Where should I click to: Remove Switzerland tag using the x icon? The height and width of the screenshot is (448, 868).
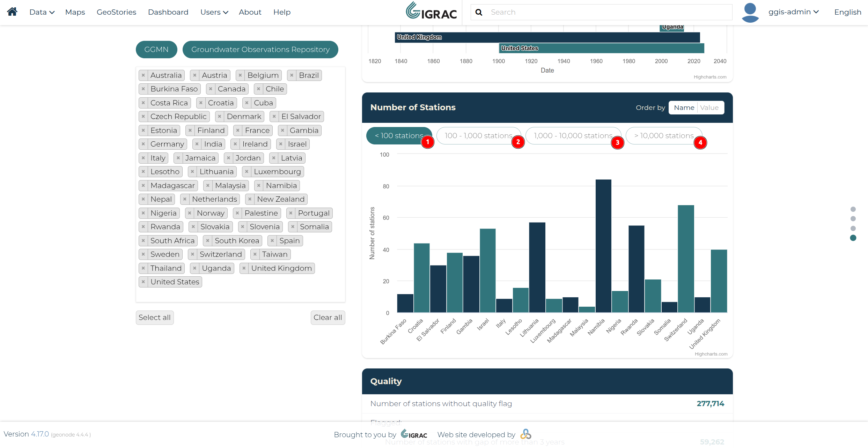192,254
